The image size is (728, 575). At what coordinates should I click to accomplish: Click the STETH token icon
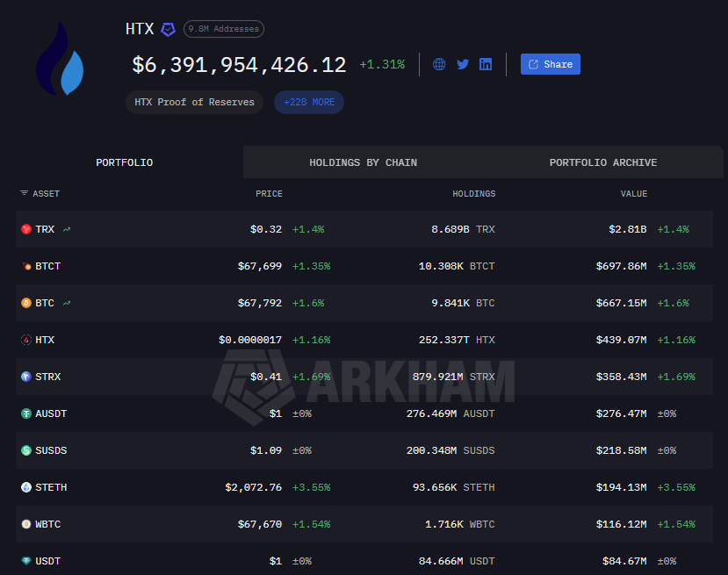pyautogui.click(x=26, y=487)
